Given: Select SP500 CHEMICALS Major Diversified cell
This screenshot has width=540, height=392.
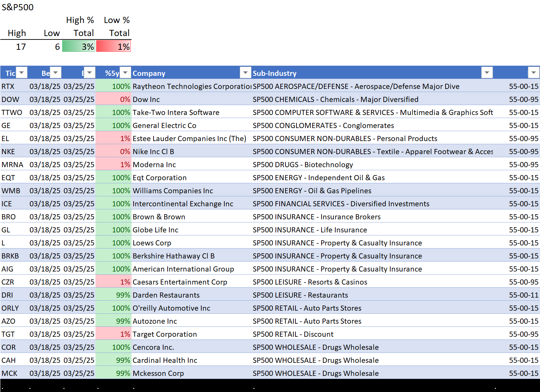Looking at the screenshot, I should pyautogui.click(x=373, y=99).
